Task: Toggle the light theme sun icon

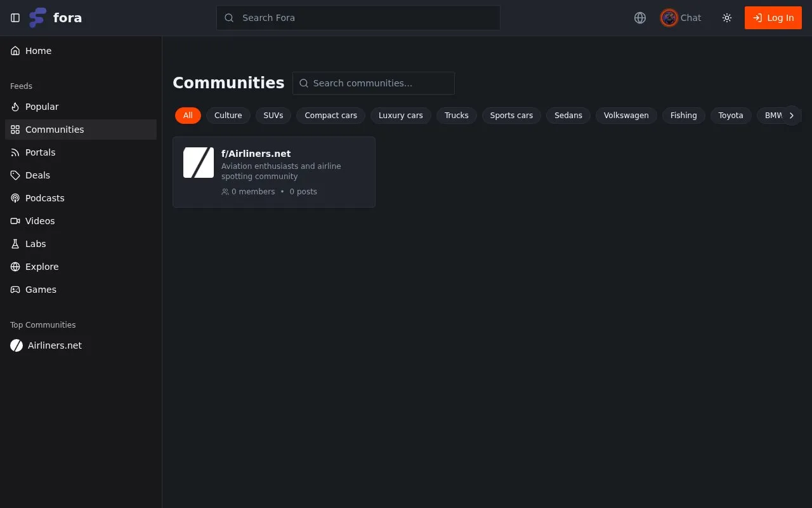Action: pos(727,18)
